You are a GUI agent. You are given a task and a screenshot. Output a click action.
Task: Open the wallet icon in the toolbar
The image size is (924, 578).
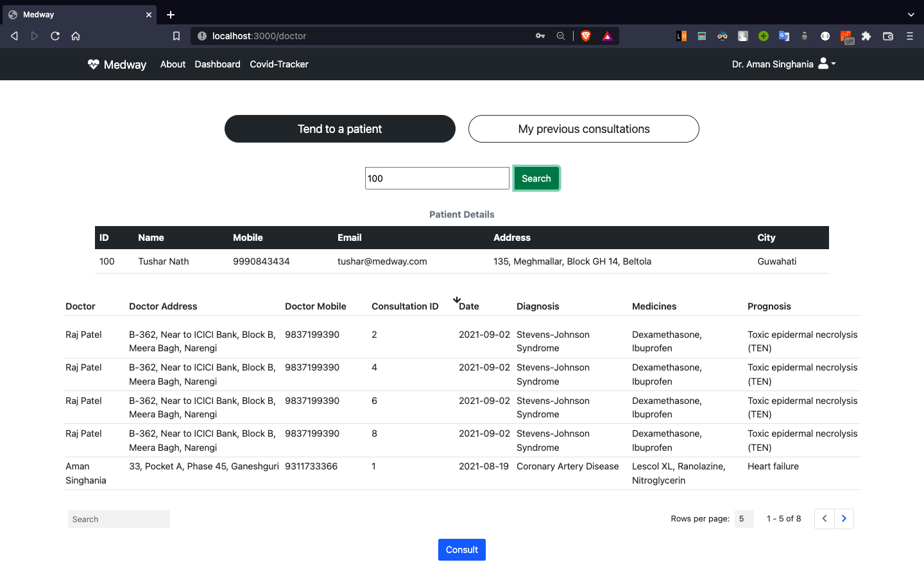pos(888,37)
